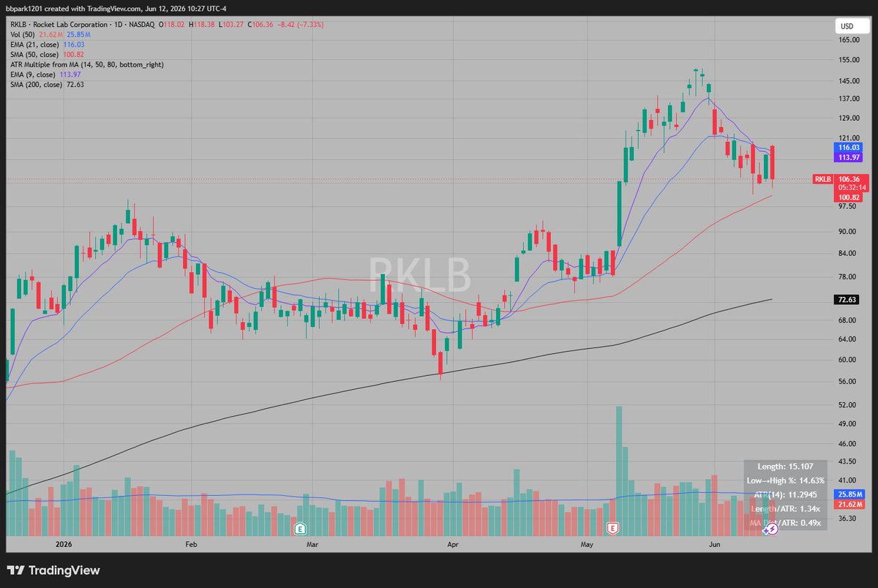The width and height of the screenshot is (878, 588).
Task: Click the tallest May volume bar
Action: (619, 470)
